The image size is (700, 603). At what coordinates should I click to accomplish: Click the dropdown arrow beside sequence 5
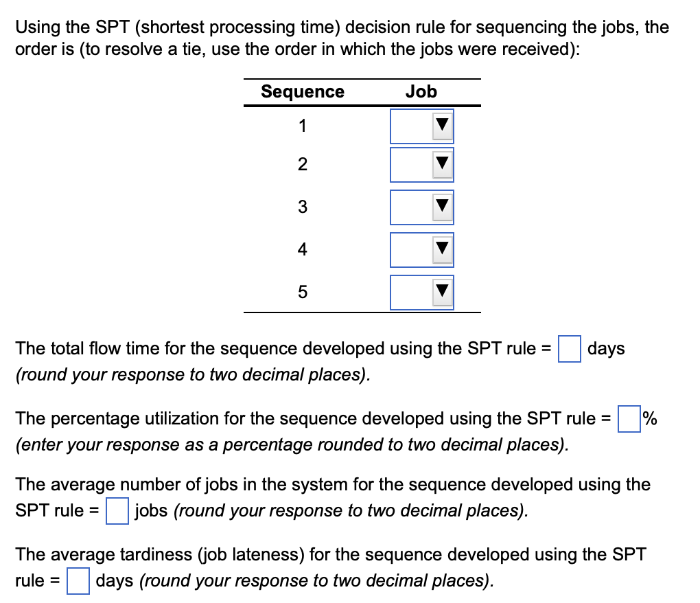[443, 292]
